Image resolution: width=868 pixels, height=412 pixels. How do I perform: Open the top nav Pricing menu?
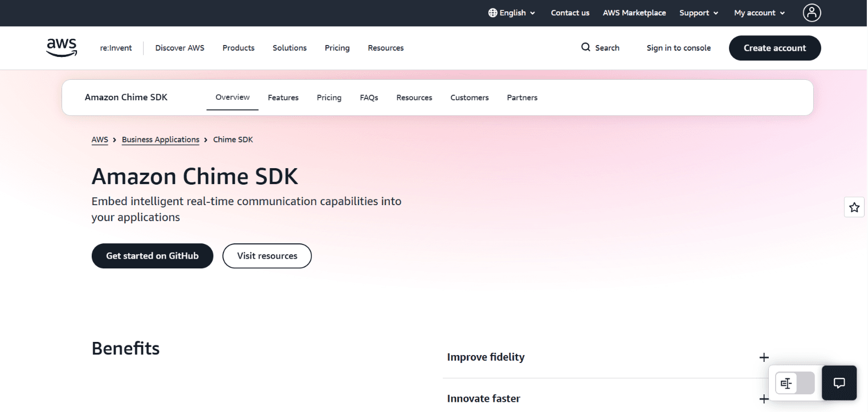click(x=337, y=48)
